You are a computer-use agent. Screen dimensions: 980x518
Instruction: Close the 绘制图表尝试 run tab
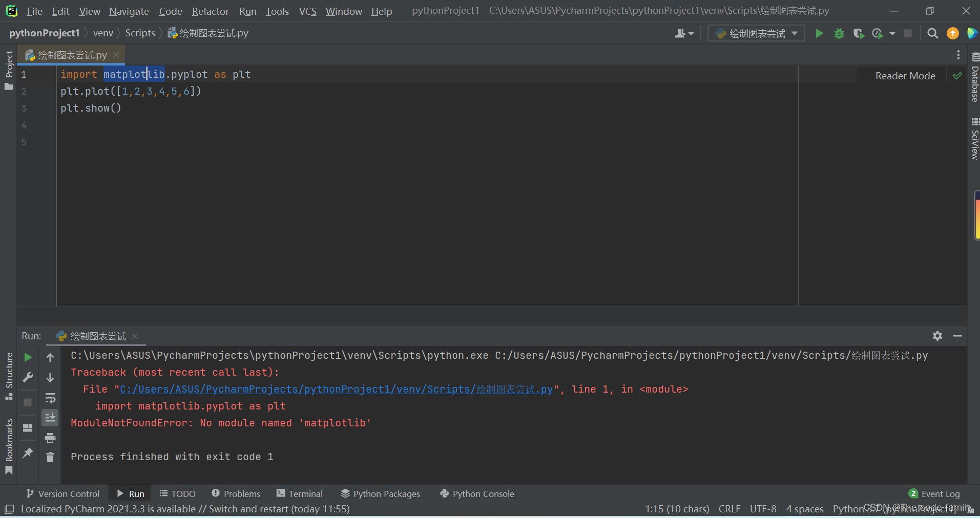click(135, 336)
